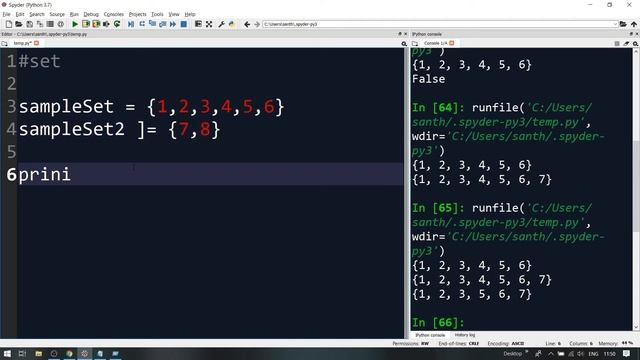Create a new file from the toolbar
This screenshot has height=360, width=640.
9,24
